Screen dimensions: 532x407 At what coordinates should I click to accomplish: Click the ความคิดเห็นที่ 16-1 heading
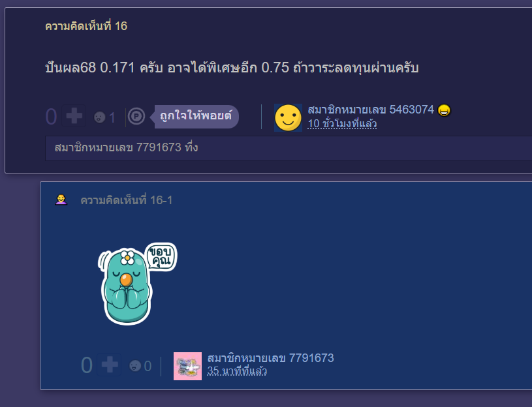pyautogui.click(x=126, y=200)
